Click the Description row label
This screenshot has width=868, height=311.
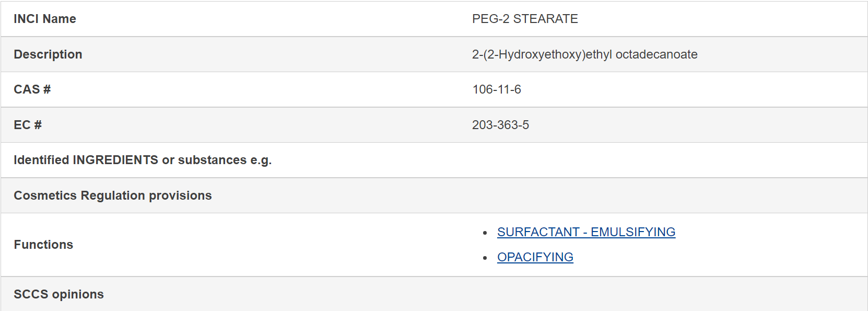click(48, 54)
